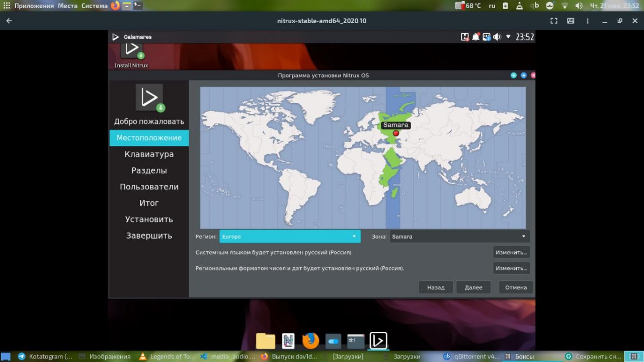The image size is (644, 362).
Task: Switch to media_audio VS Code window
Action: coord(228,356)
